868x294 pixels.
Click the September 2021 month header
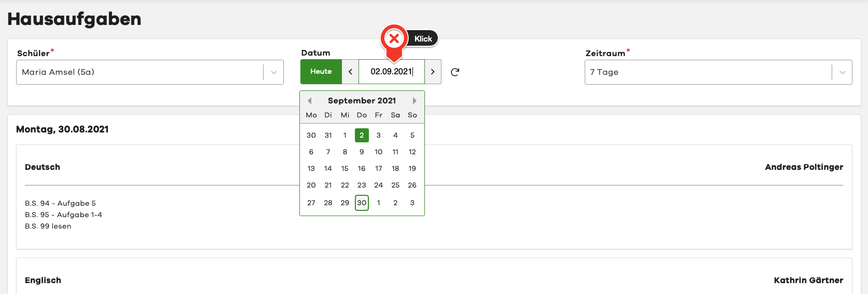[x=362, y=101]
